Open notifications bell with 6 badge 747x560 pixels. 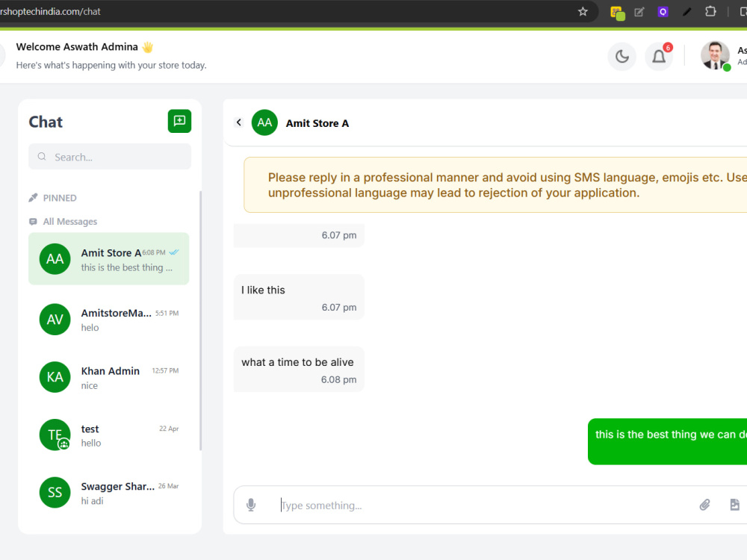(x=660, y=57)
